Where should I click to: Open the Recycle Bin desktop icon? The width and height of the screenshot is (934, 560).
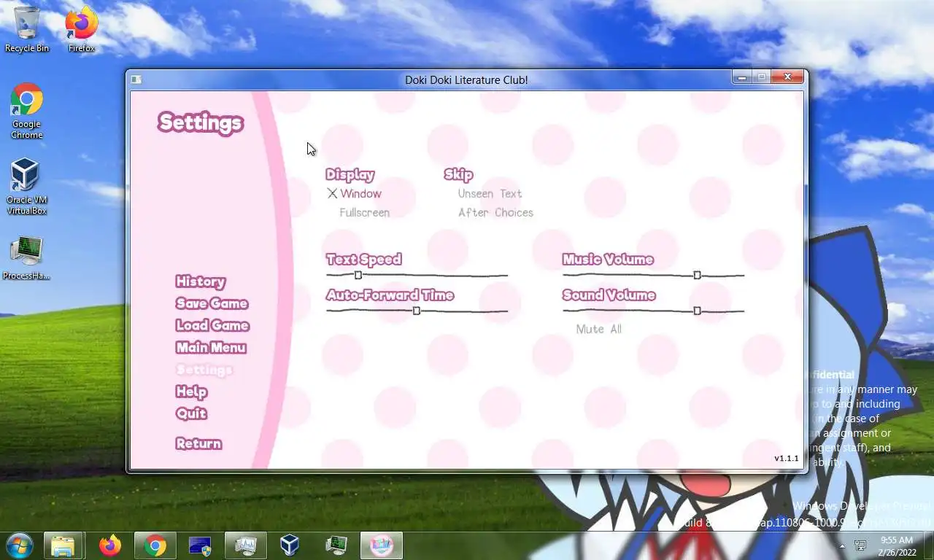[x=27, y=30]
